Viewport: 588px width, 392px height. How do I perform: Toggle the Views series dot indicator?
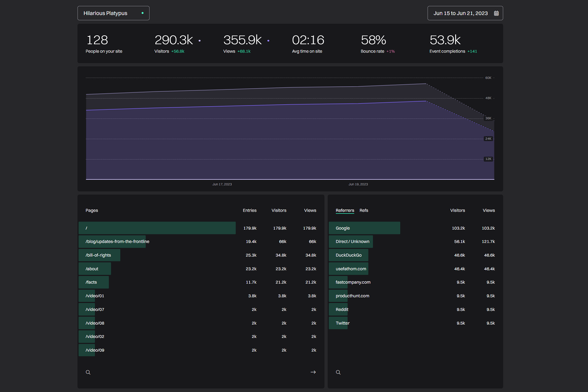click(x=268, y=40)
